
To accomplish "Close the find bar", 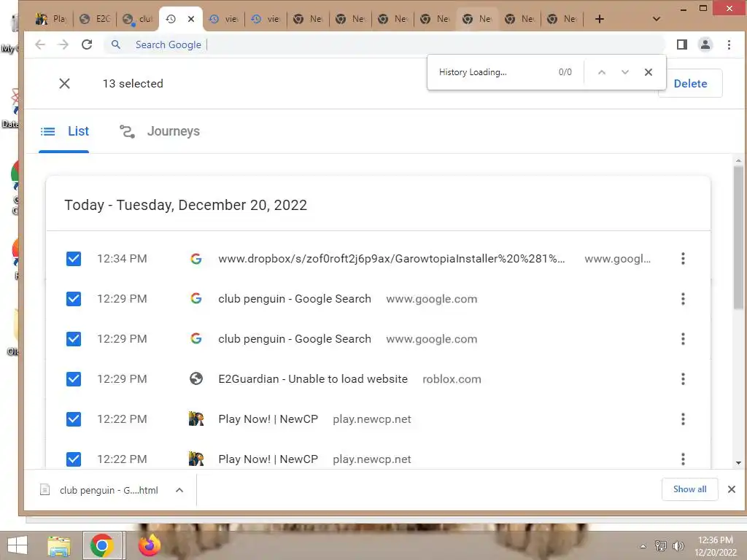I will [x=649, y=72].
